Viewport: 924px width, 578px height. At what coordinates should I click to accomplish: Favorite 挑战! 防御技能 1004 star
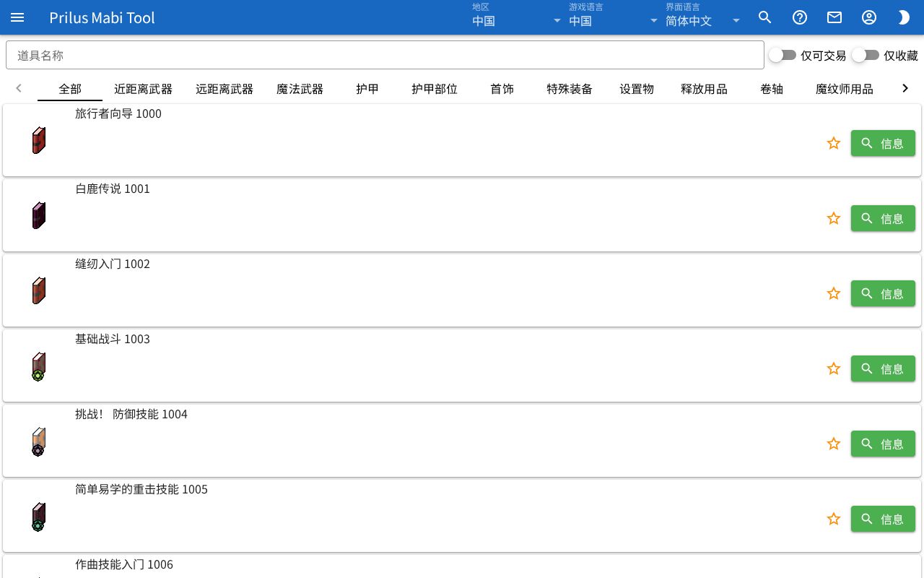(834, 444)
